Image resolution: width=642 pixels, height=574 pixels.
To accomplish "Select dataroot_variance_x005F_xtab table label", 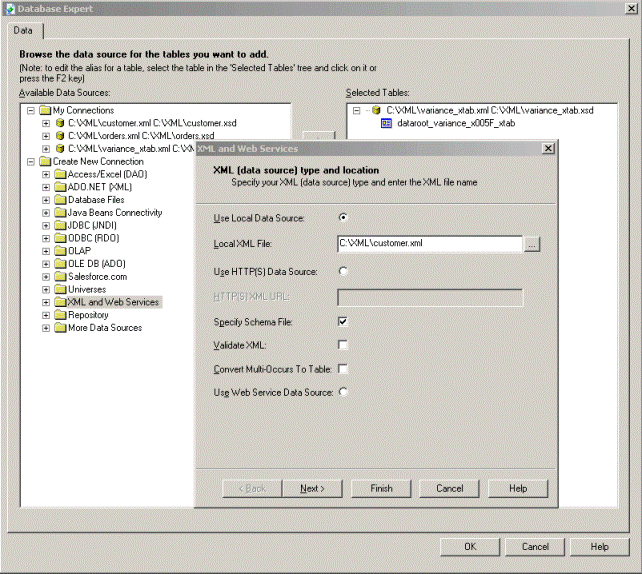I will click(456, 123).
